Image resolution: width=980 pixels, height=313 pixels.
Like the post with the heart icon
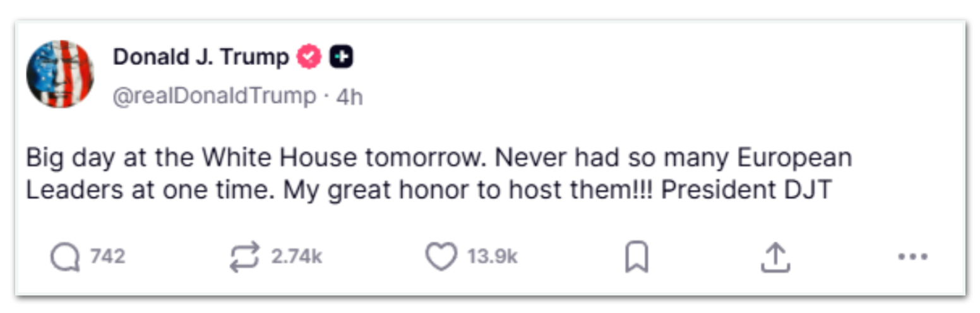click(x=441, y=257)
